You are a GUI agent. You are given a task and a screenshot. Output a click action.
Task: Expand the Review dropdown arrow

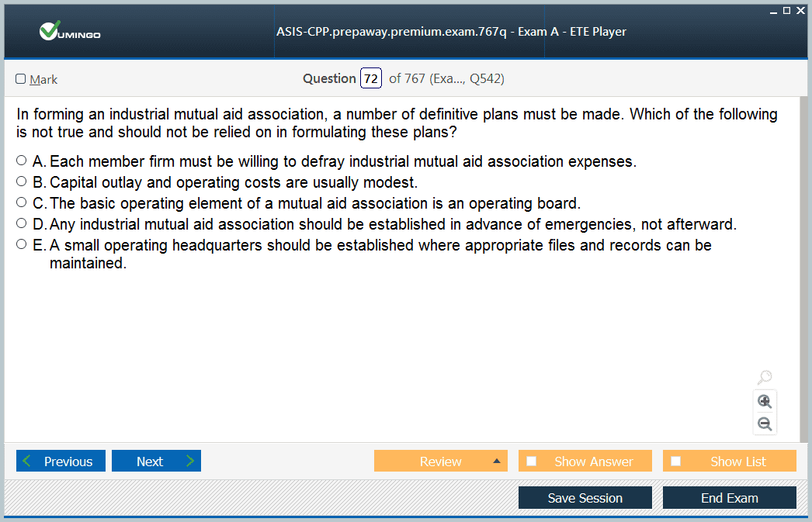496,462
